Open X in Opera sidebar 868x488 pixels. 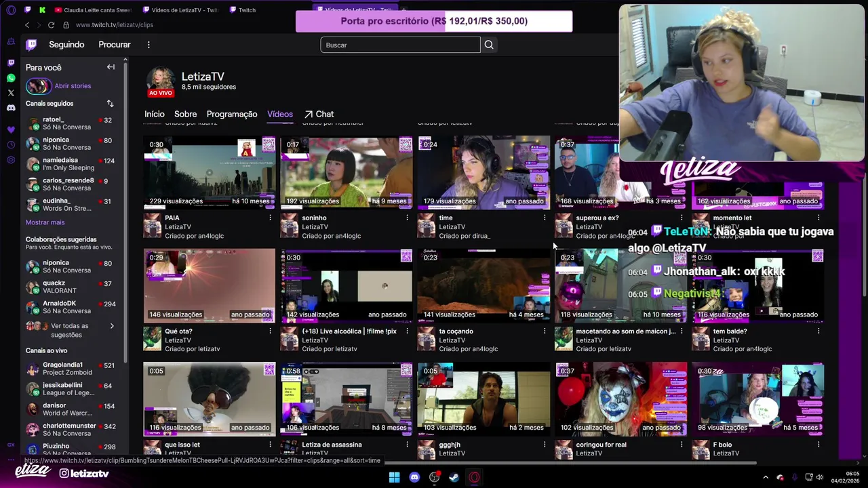coord(11,93)
